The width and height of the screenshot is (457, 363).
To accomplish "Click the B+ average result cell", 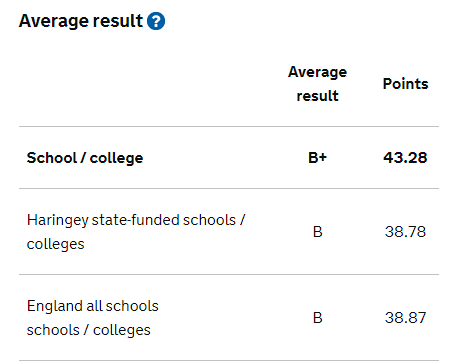I will (317, 158).
